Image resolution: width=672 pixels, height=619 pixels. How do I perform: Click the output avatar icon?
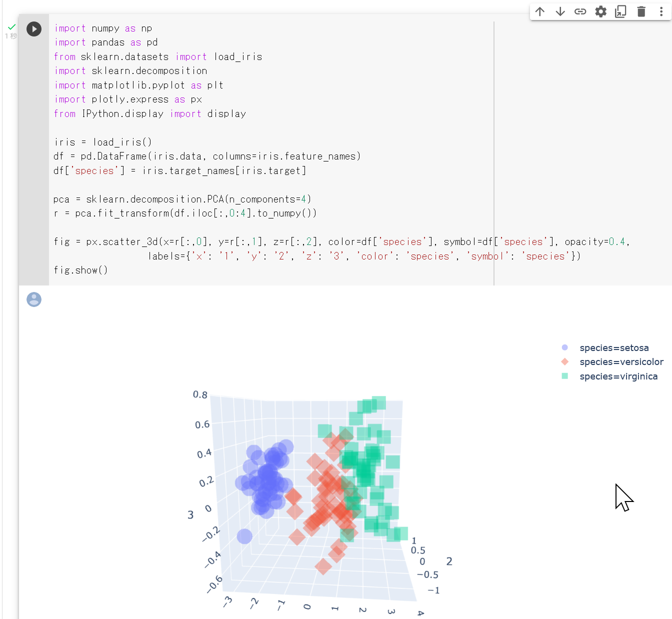pos(34,299)
